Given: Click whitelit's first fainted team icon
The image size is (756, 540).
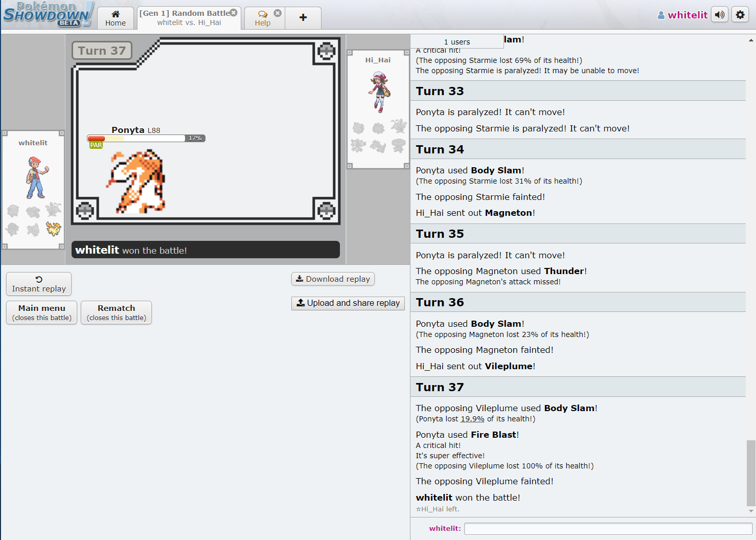Looking at the screenshot, I should (x=13, y=211).
